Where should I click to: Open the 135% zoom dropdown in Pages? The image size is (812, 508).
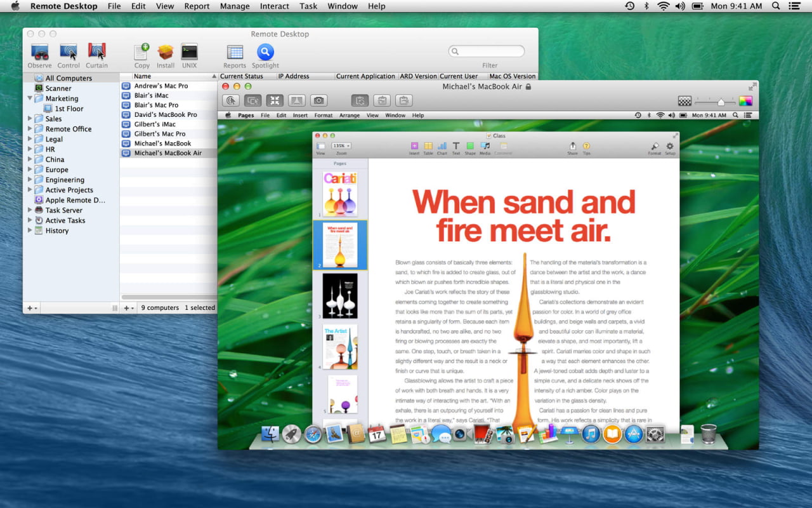[x=341, y=146]
